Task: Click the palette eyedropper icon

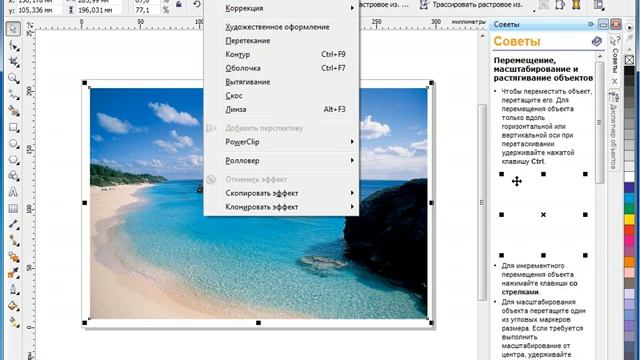Action: [x=629, y=39]
